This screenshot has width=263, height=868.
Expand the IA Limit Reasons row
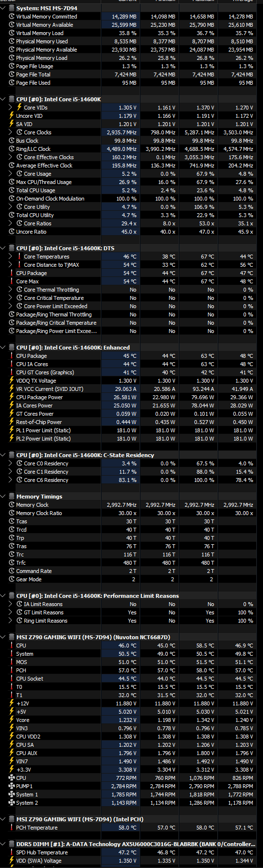pos(11,604)
